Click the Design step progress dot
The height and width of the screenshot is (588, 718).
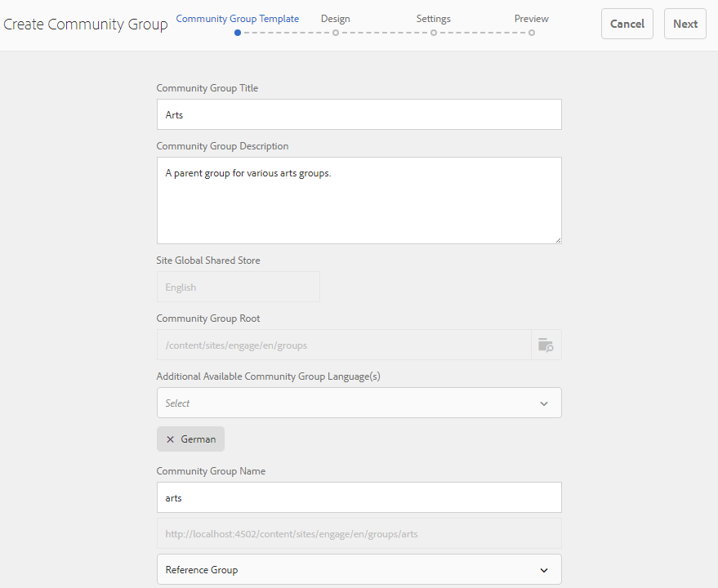pyautogui.click(x=335, y=33)
